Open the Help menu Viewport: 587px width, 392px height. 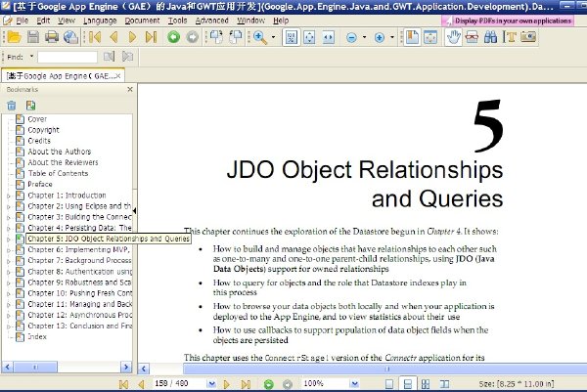(x=281, y=21)
